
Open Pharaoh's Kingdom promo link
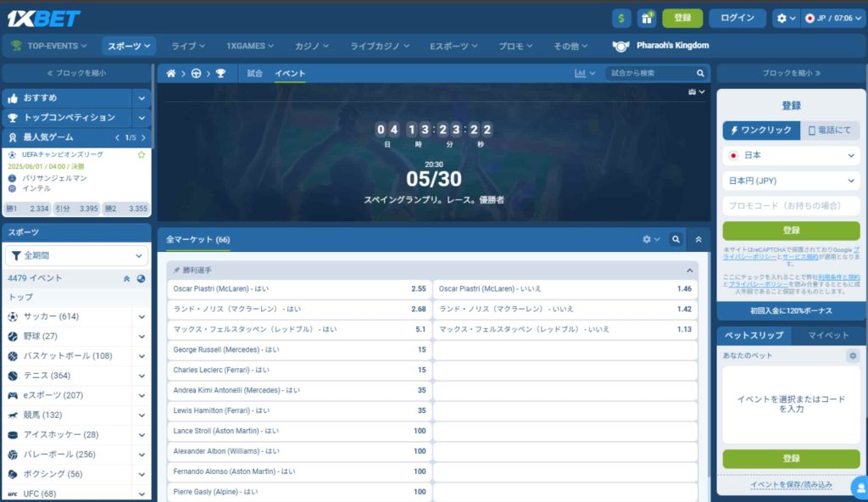tap(660, 46)
